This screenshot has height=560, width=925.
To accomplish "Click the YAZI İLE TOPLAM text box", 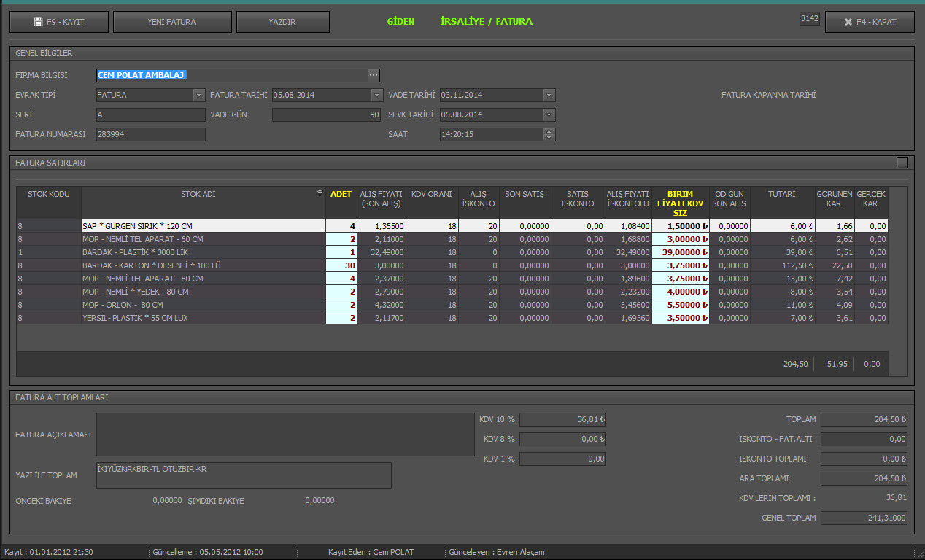I will [x=244, y=475].
